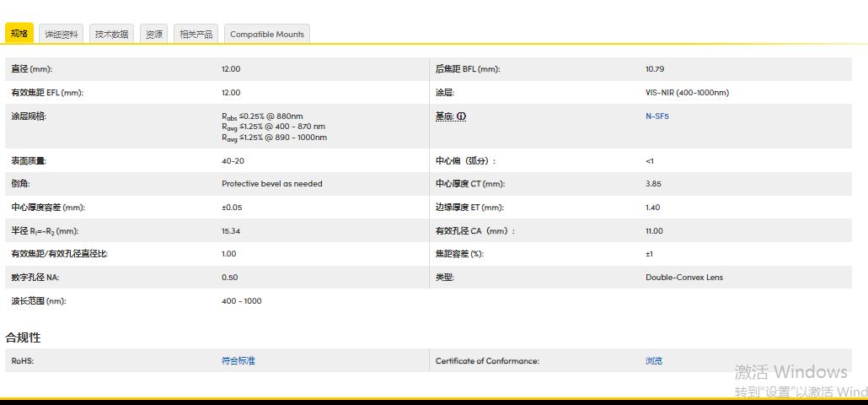This screenshot has height=405, width=868.
Task: Click the Protective bevel as needed text
Action: (x=271, y=184)
